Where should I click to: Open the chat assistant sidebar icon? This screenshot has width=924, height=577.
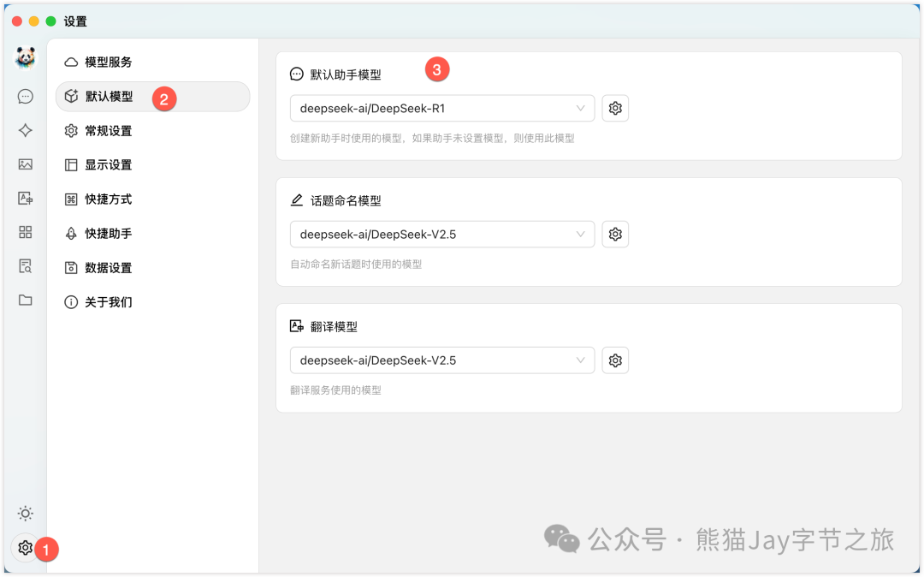(x=26, y=97)
